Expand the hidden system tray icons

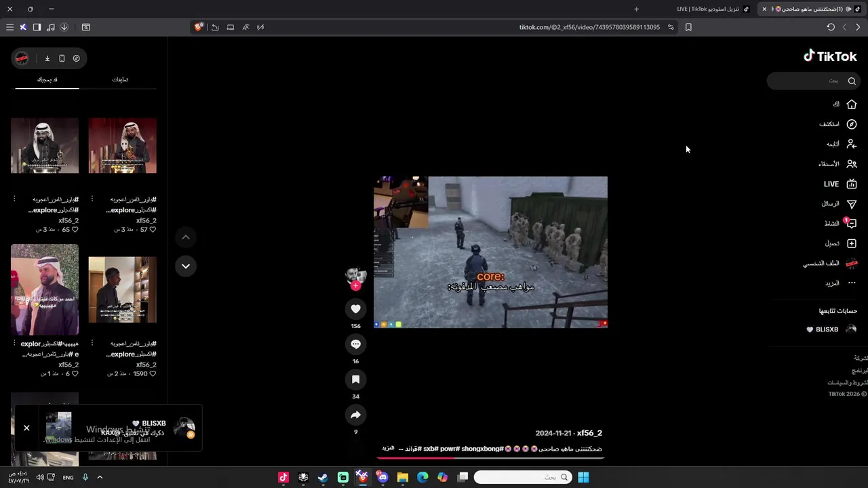pyautogui.click(x=100, y=477)
